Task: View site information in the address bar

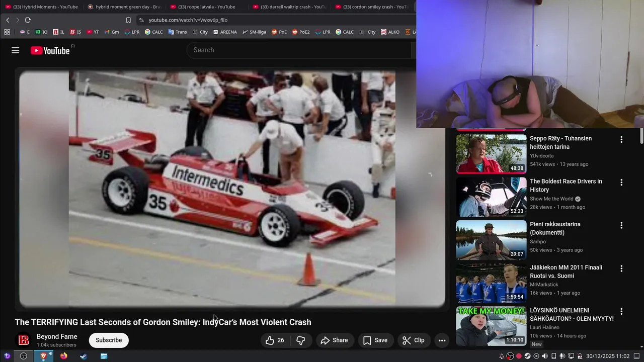Action: tap(141, 20)
